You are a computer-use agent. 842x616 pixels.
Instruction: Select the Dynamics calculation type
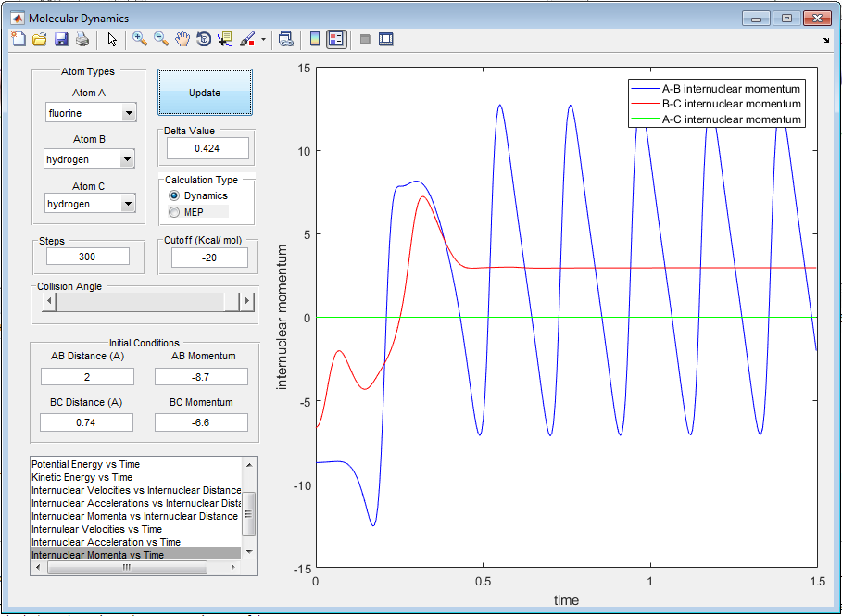coord(174,196)
